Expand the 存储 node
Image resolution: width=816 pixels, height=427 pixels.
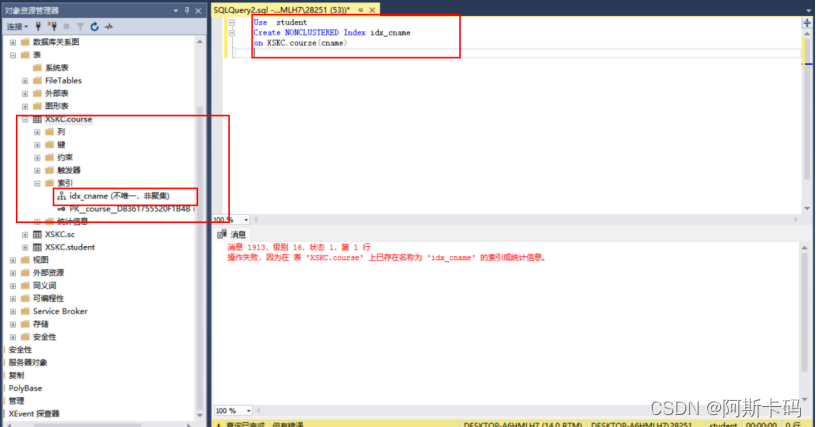[x=13, y=324]
